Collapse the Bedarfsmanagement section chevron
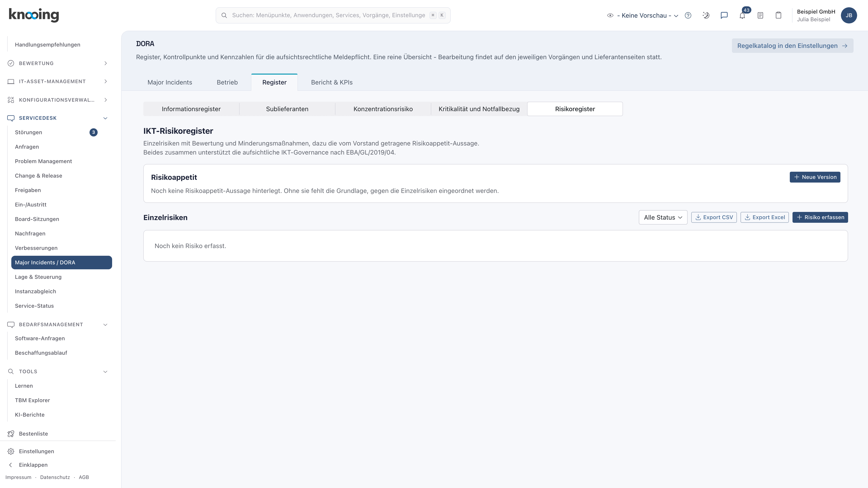Viewport: 868px width, 488px height. (106, 325)
